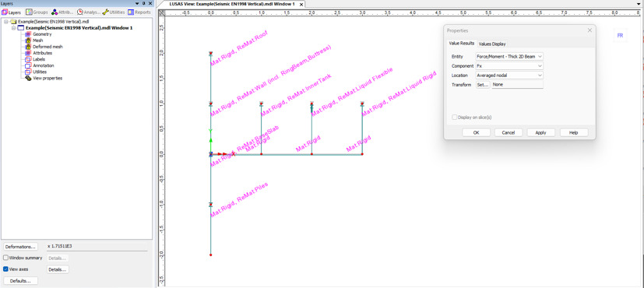Close the Layers panel
Viewport: 644px width, 288px height.
coord(150,3)
